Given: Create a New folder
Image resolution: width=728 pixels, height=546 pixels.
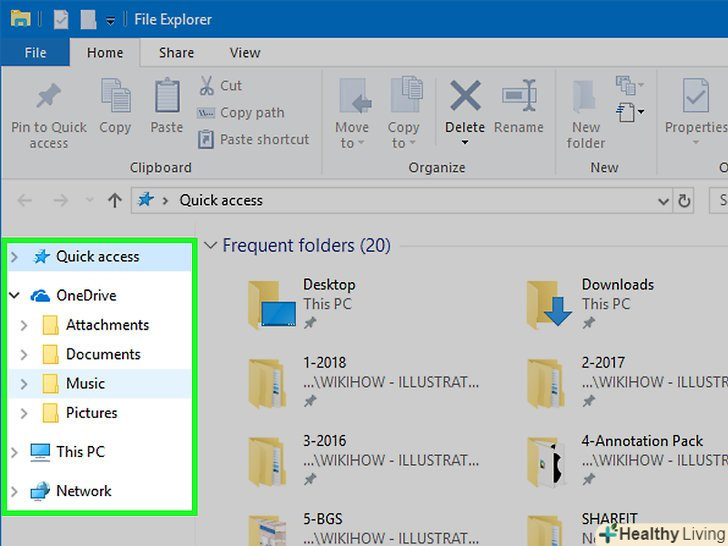Looking at the screenshot, I should 585,114.
